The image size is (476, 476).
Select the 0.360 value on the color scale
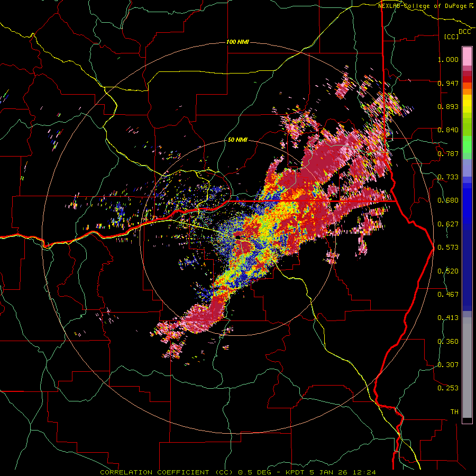448,342
